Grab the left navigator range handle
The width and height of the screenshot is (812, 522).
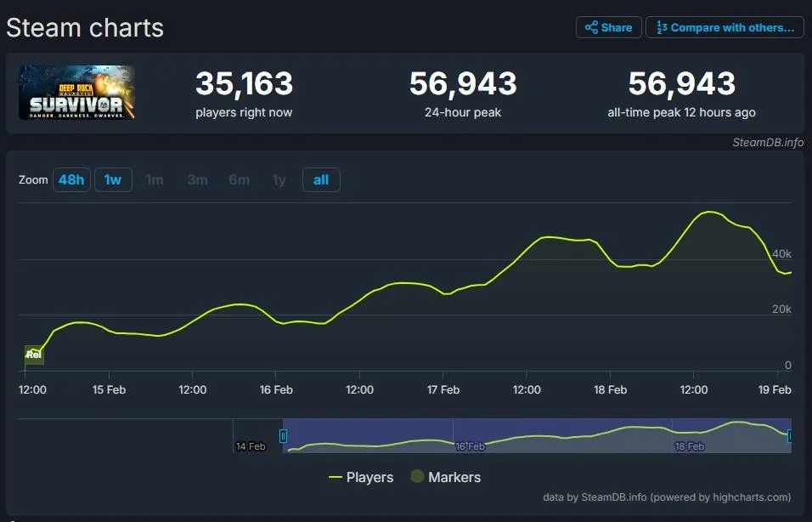point(284,436)
